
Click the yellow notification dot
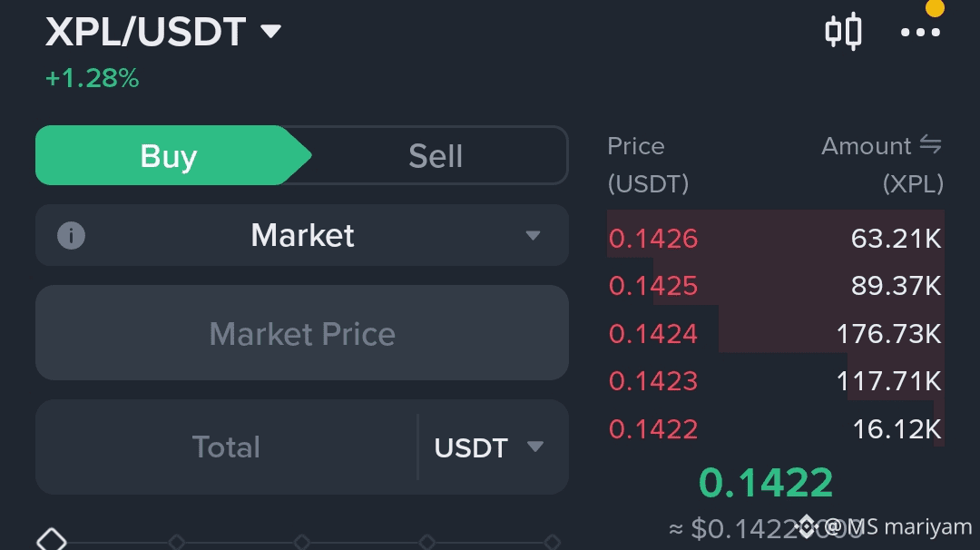(935, 7)
